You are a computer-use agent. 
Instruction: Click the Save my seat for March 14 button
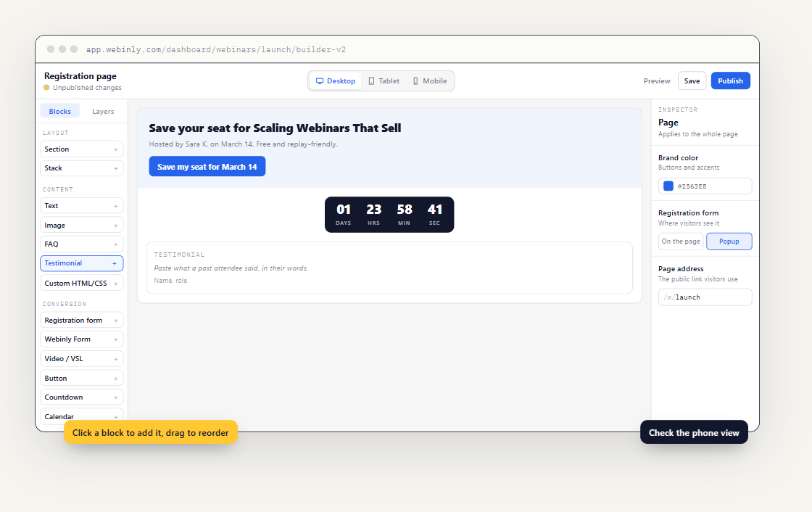coord(207,166)
